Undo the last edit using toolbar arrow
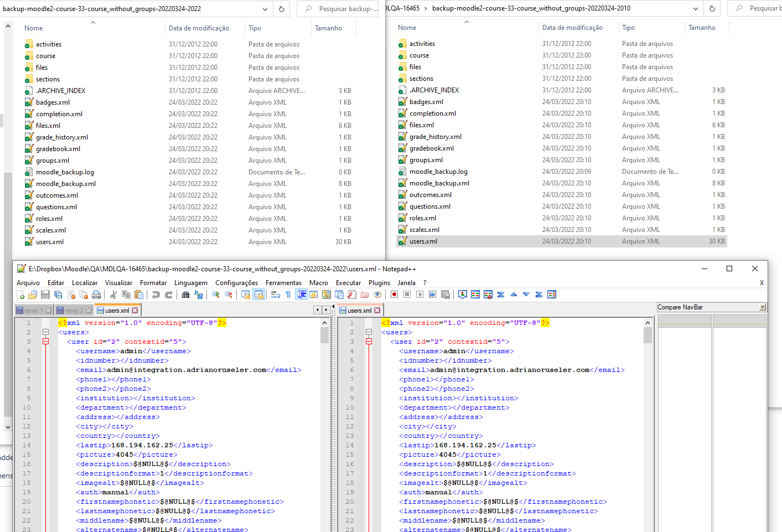The image size is (782, 532). (156, 295)
